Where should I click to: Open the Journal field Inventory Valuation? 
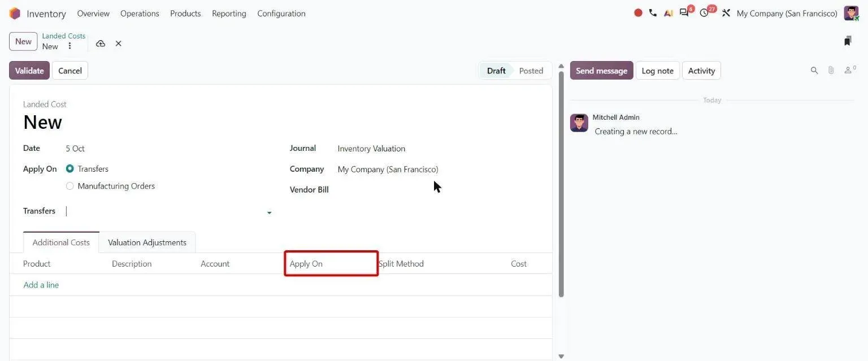(371, 149)
